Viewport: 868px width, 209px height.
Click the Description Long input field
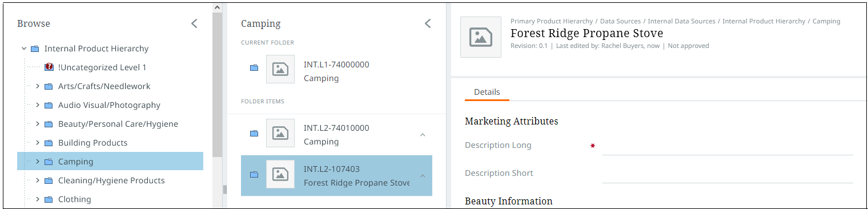728,146
